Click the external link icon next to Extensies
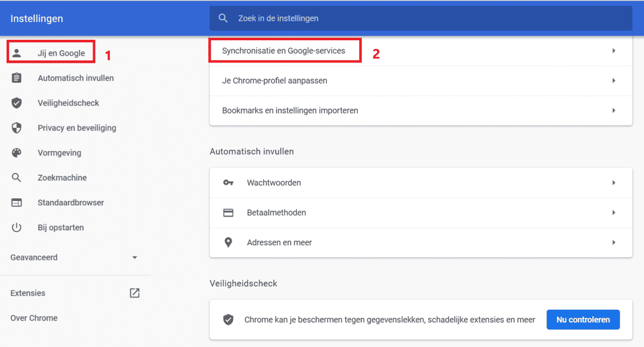Image resolution: width=644 pixels, height=347 pixels. pyautogui.click(x=134, y=293)
